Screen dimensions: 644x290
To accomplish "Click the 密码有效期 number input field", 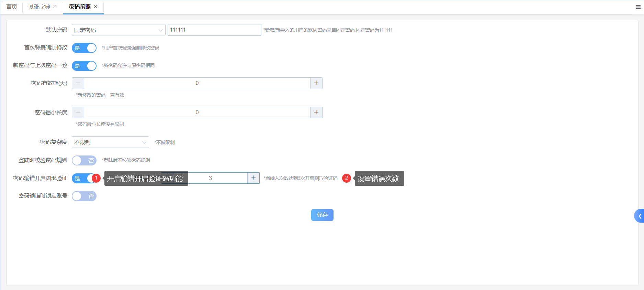I will tap(197, 83).
